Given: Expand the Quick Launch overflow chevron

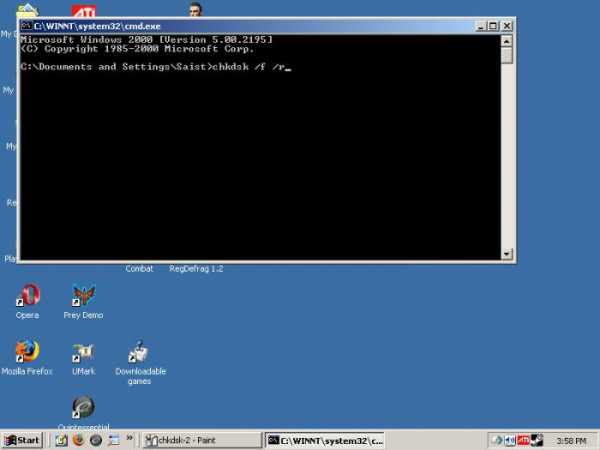Looking at the screenshot, I should click(130, 438).
